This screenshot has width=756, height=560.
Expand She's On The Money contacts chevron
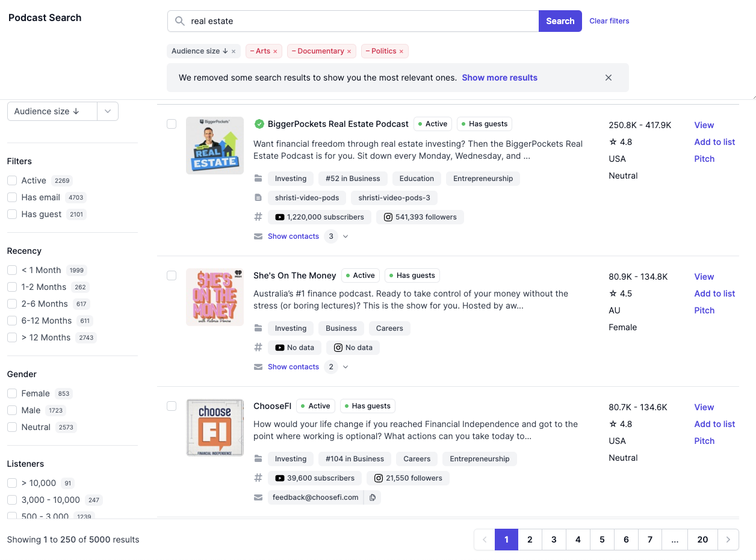pyautogui.click(x=345, y=367)
